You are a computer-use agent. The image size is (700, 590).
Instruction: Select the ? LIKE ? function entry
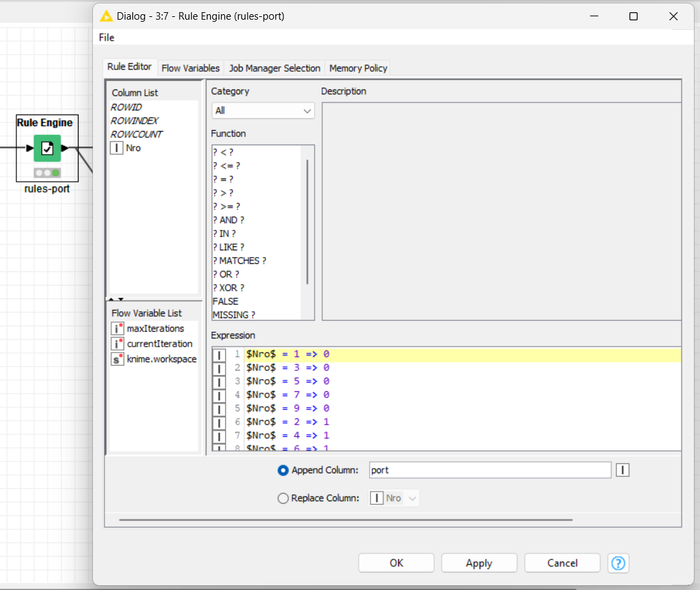(231, 247)
